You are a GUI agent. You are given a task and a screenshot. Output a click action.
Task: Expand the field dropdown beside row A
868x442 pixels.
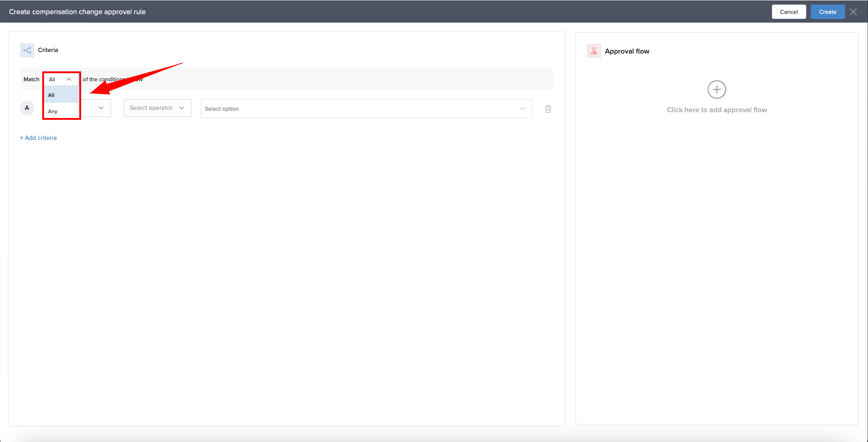pyautogui.click(x=100, y=108)
